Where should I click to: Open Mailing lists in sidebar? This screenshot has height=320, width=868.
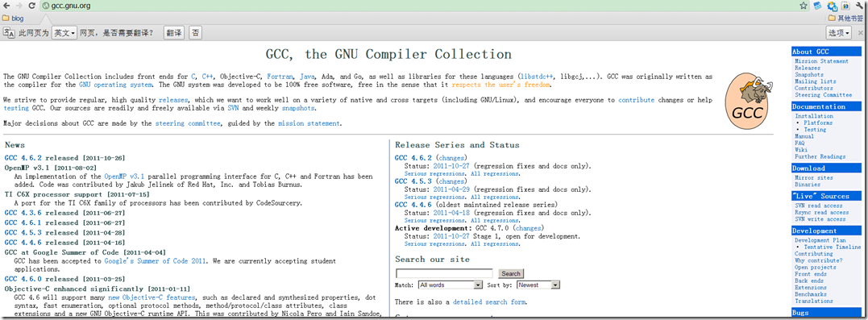click(816, 81)
